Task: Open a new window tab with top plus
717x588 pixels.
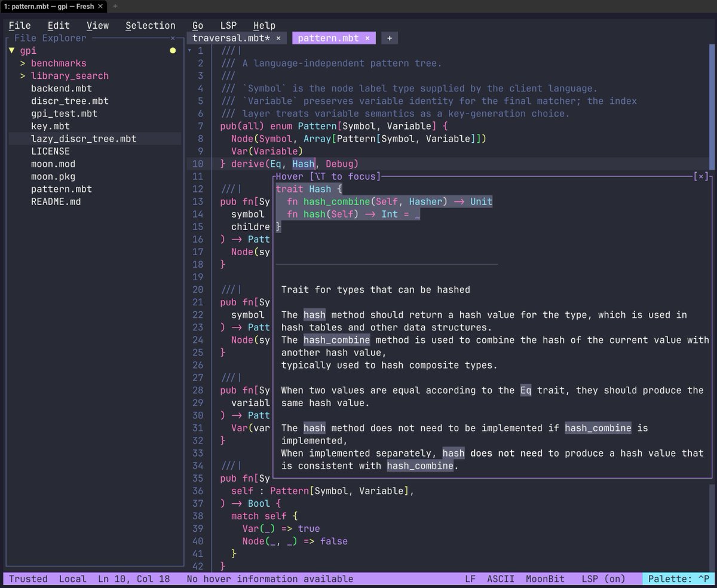Action: 115,6
